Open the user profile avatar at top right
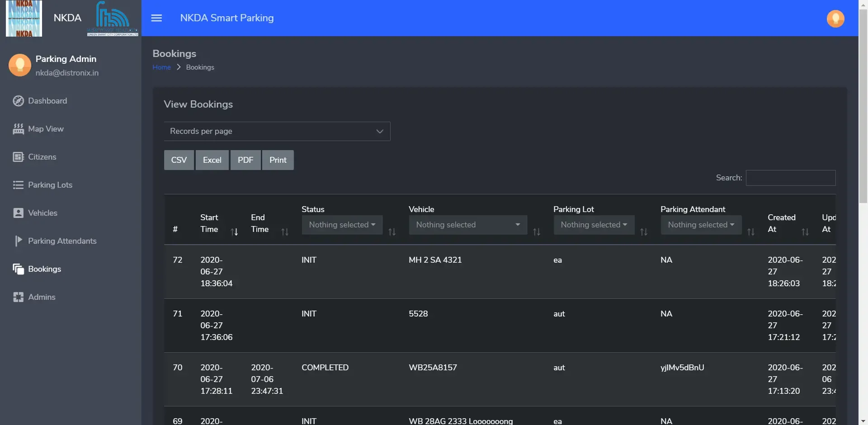 pos(835,18)
